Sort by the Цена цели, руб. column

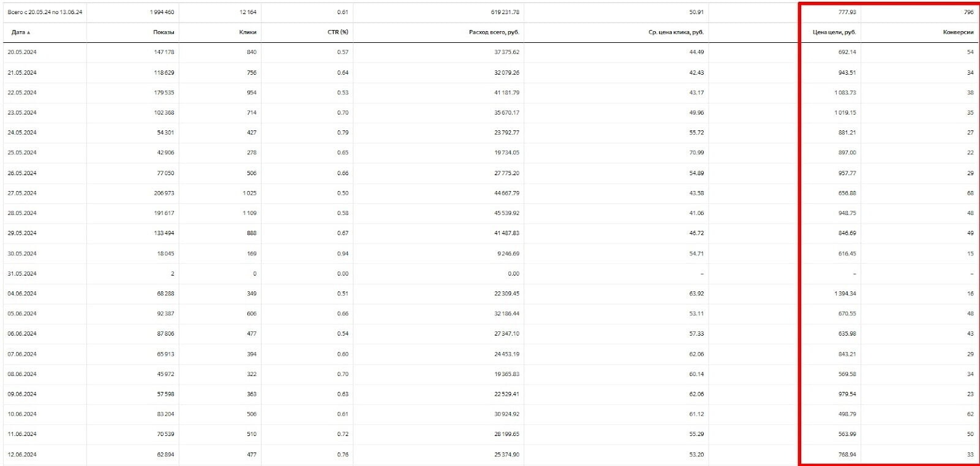pos(834,32)
